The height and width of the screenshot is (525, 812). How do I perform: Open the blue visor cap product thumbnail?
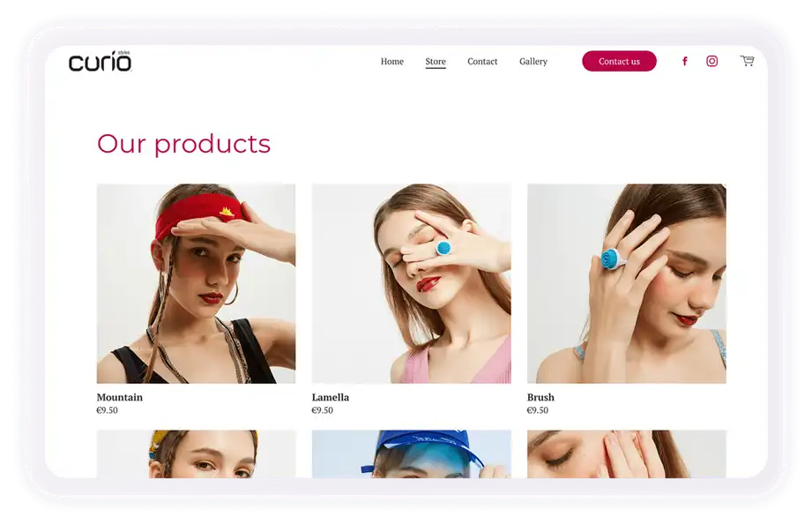click(x=411, y=454)
